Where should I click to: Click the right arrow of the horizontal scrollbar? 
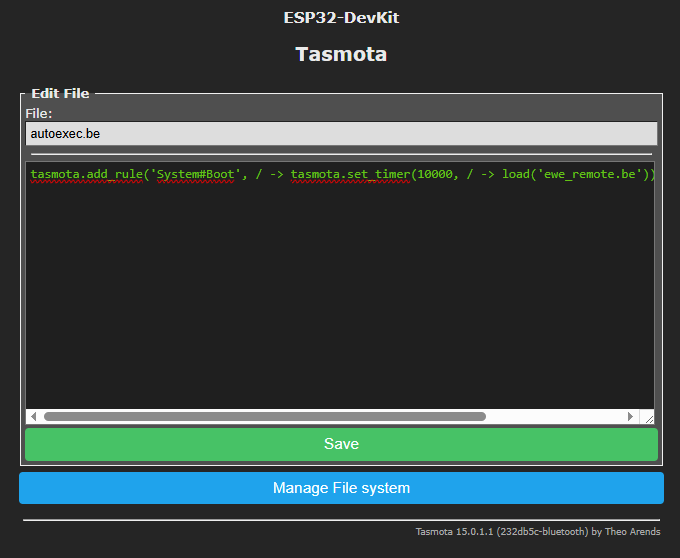coord(630,417)
